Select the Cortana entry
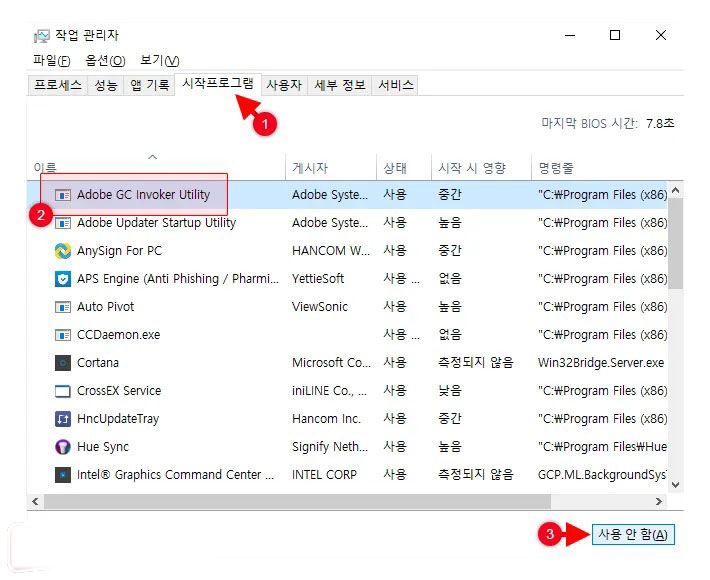The width and height of the screenshot is (710, 580). [98, 363]
